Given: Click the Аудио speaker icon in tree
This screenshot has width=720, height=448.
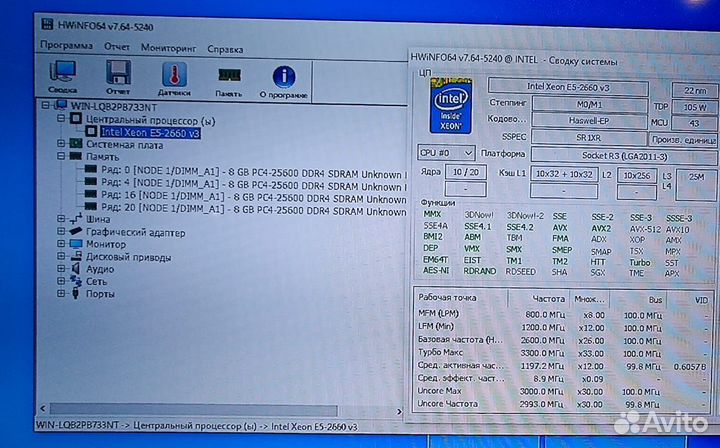Looking at the screenshot, I should (76, 269).
